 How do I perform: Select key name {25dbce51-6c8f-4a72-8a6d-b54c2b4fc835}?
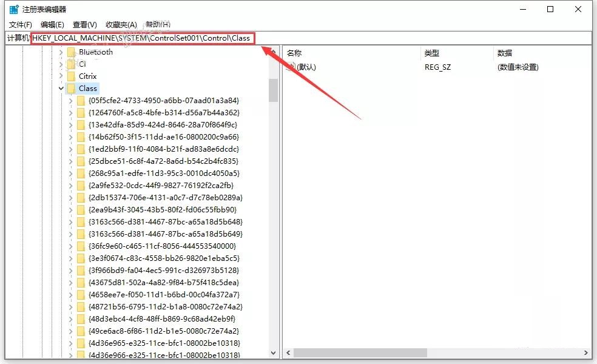163,161
